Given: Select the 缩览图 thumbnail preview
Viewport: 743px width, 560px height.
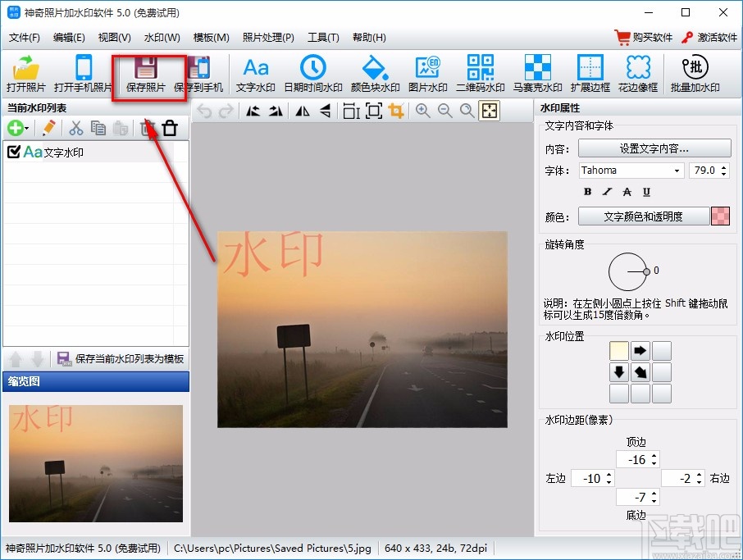Looking at the screenshot, I should (96, 463).
